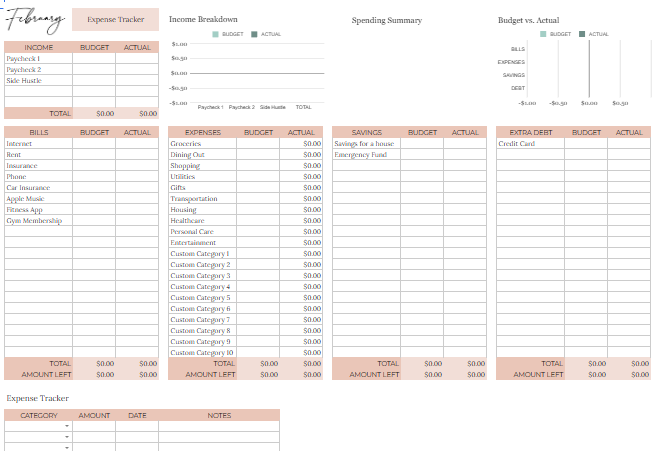
Task: Click budget cell for Credit Card
Action: pyautogui.click(x=586, y=144)
